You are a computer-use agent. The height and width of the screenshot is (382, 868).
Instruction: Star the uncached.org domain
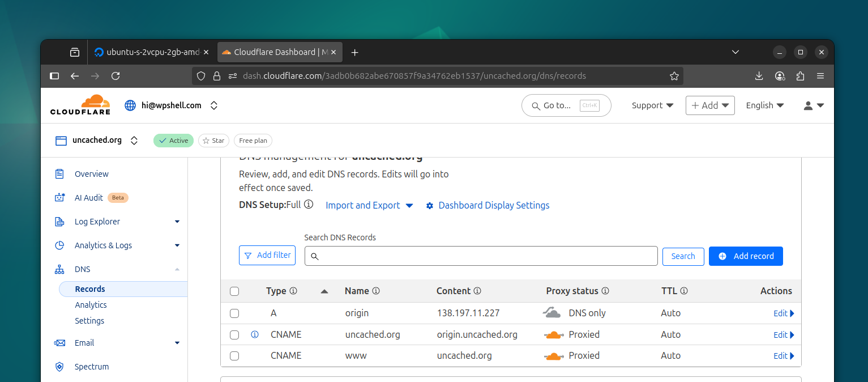click(213, 141)
